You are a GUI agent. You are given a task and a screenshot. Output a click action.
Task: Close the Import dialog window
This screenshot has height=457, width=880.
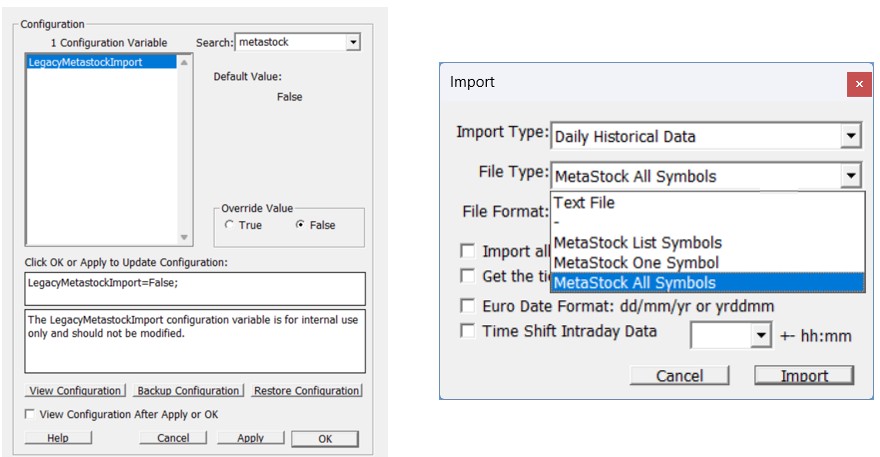tap(859, 84)
